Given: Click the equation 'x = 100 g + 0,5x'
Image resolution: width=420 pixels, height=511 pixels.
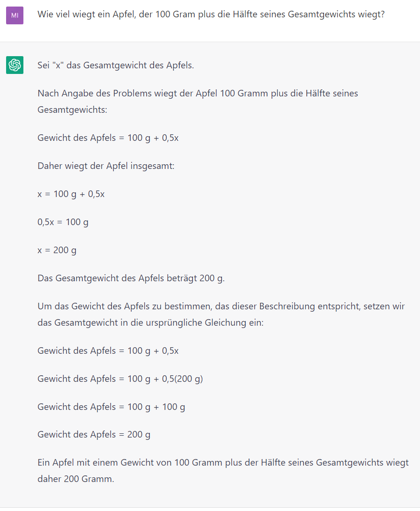Looking at the screenshot, I should 71,194.
